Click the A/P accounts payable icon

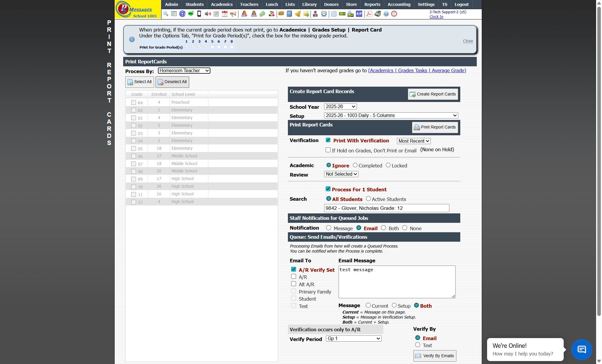click(359, 14)
